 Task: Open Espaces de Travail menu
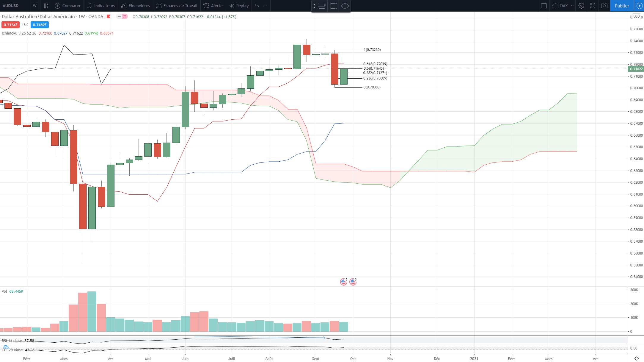tap(177, 6)
